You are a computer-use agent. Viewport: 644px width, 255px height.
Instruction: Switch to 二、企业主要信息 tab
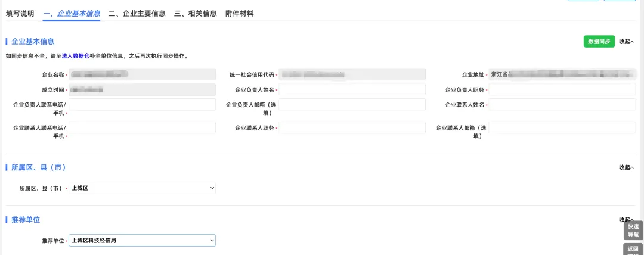[137, 13]
